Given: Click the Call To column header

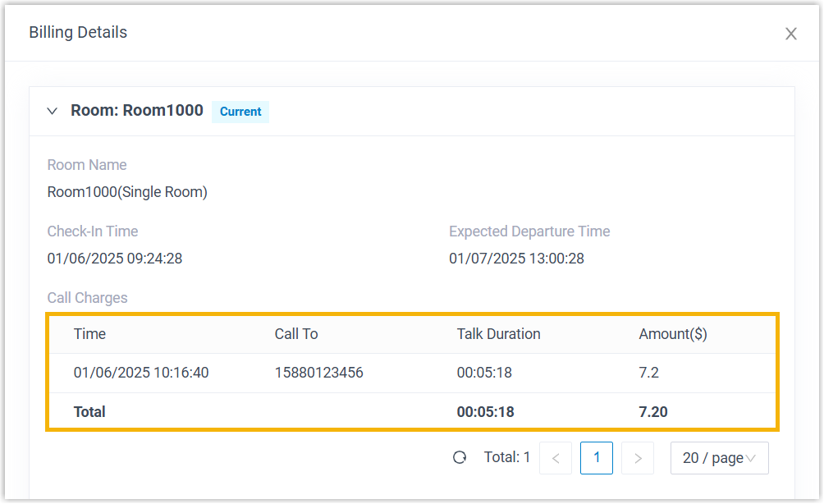Looking at the screenshot, I should tap(296, 334).
